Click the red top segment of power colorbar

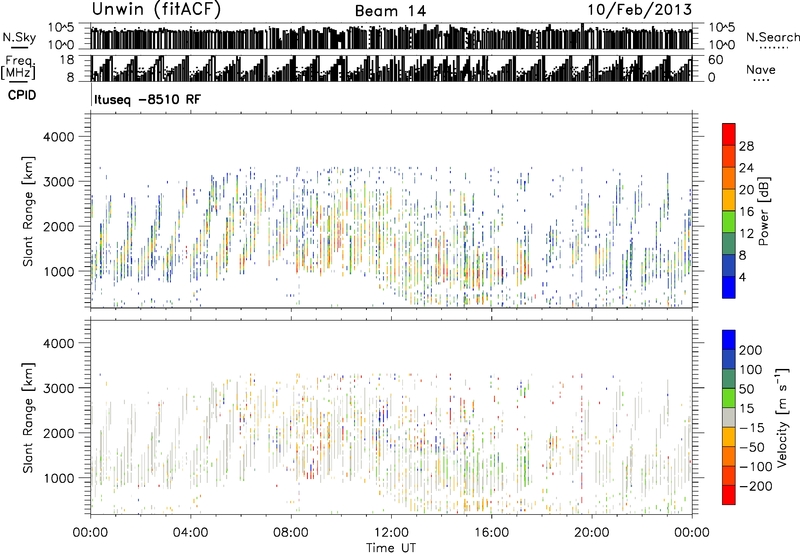tap(729, 134)
